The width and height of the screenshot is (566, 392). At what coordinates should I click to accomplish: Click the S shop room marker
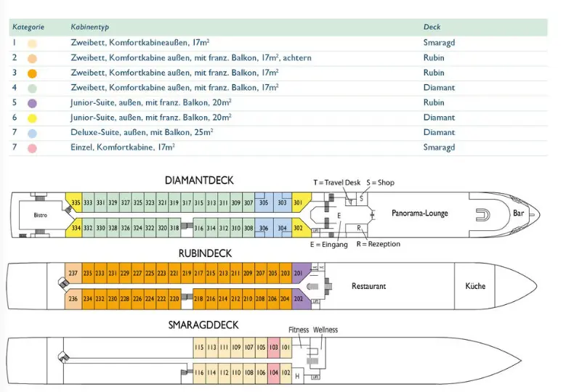point(362,199)
